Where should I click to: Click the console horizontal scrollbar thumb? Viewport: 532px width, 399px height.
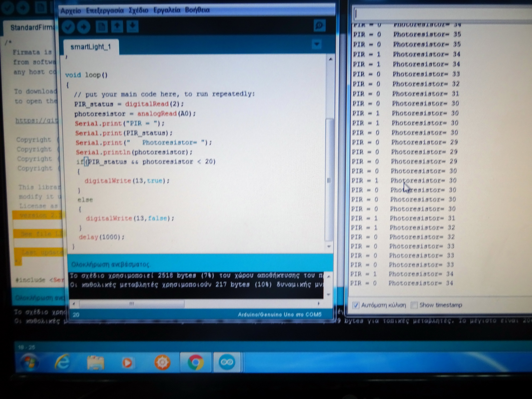tap(132, 304)
